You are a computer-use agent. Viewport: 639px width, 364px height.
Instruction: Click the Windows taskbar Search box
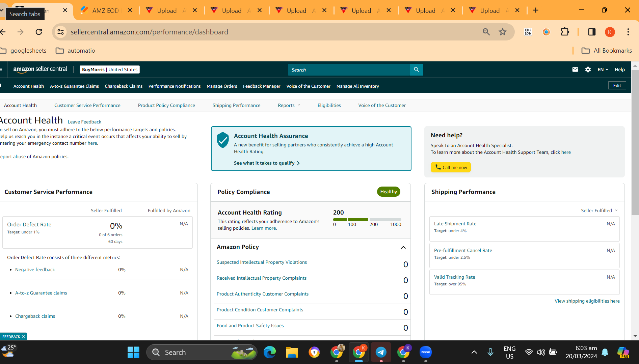(x=202, y=353)
